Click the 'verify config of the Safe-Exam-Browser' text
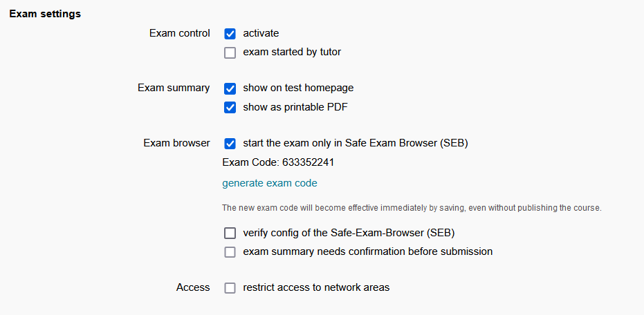This screenshot has height=315, width=644. coord(349,232)
